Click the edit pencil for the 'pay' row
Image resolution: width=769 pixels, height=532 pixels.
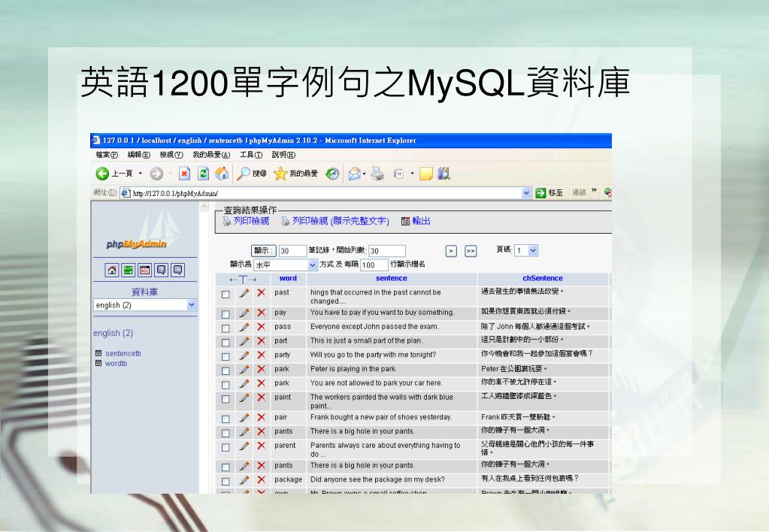coord(244,313)
